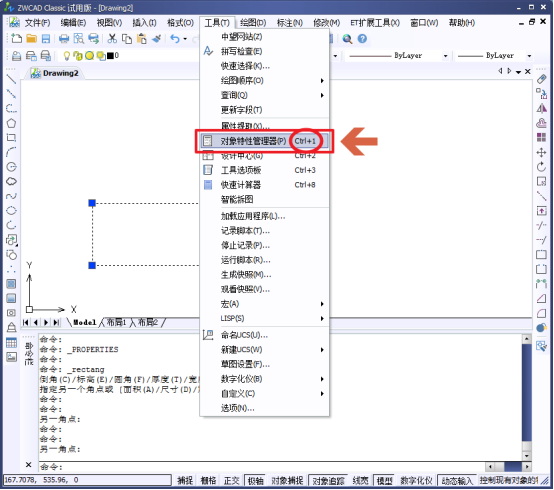
Task: Click the Cut scissors icon
Action: pyautogui.click(x=112, y=39)
